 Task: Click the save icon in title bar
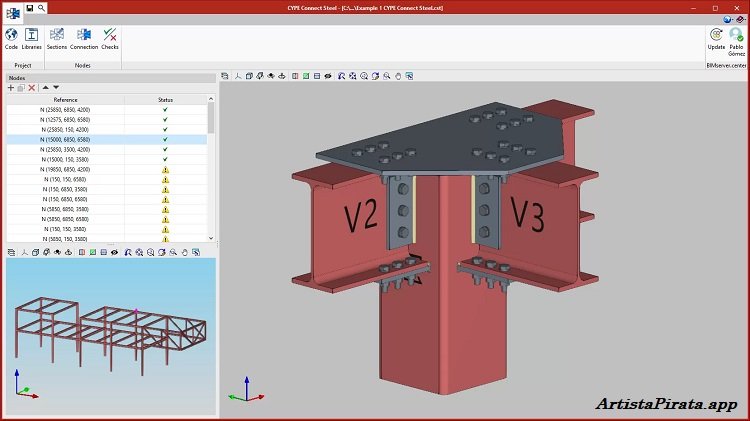click(30, 7)
